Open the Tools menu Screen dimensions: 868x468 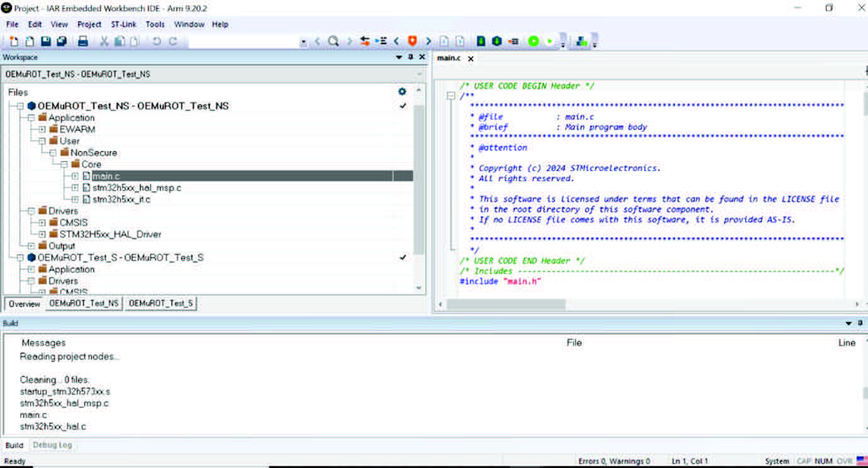tap(155, 25)
